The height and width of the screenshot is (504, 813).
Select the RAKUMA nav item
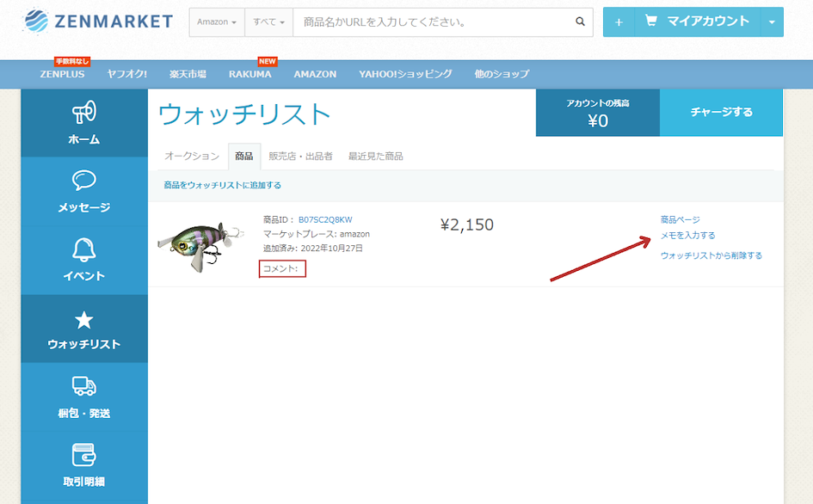249,74
